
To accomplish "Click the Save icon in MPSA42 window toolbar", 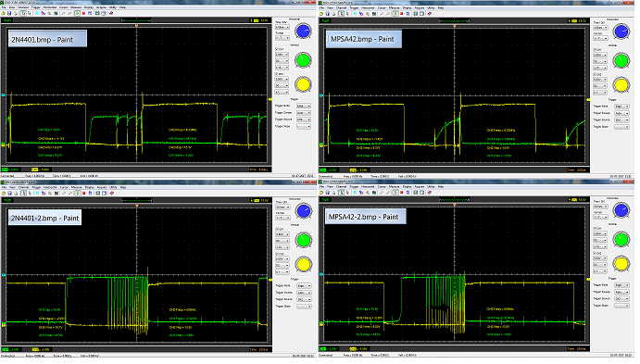I will [327, 14].
